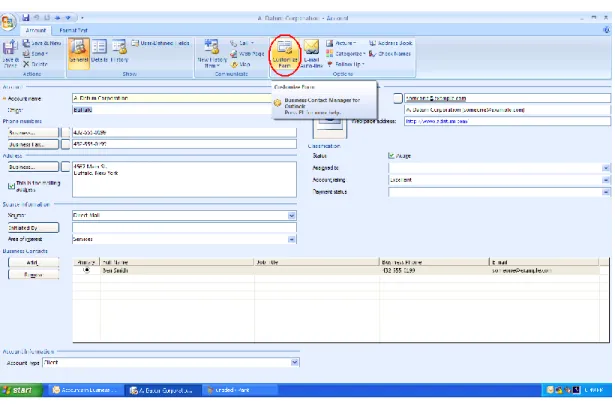Switch to Accounts Business taskbar item
The width and height of the screenshot is (615, 404).
85,390
